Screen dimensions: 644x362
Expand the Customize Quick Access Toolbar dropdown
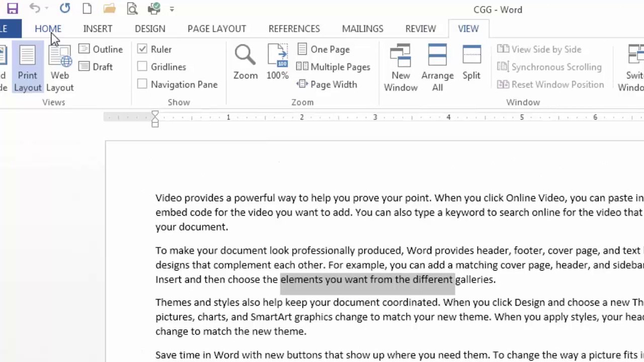(172, 9)
